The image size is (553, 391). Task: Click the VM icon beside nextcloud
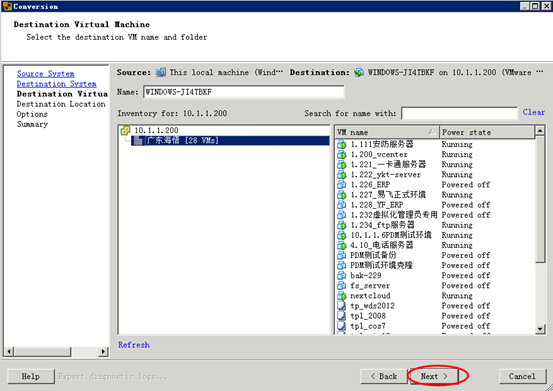(341, 295)
